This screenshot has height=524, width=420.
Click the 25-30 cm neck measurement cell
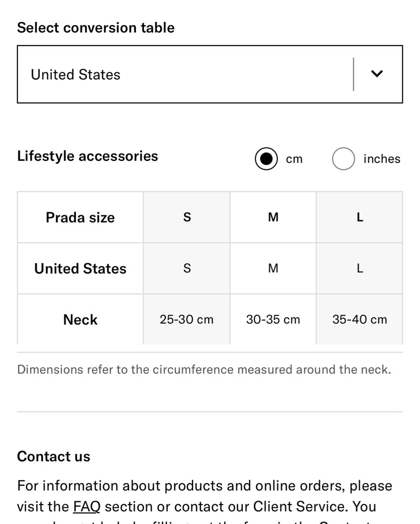(187, 320)
